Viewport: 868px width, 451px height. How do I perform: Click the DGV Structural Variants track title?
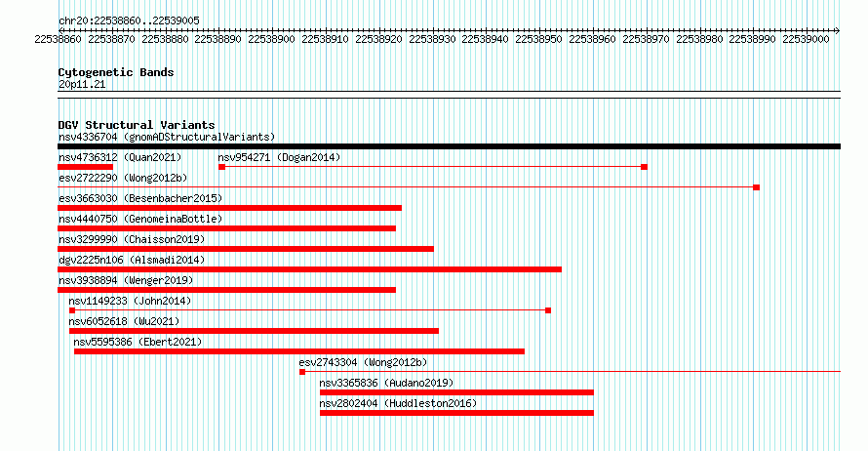[x=137, y=125]
